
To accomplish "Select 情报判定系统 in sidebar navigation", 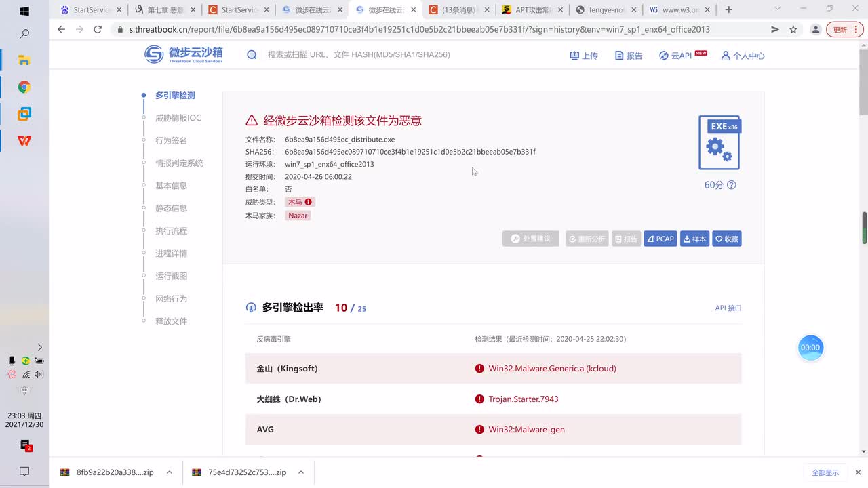I will (179, 163).
